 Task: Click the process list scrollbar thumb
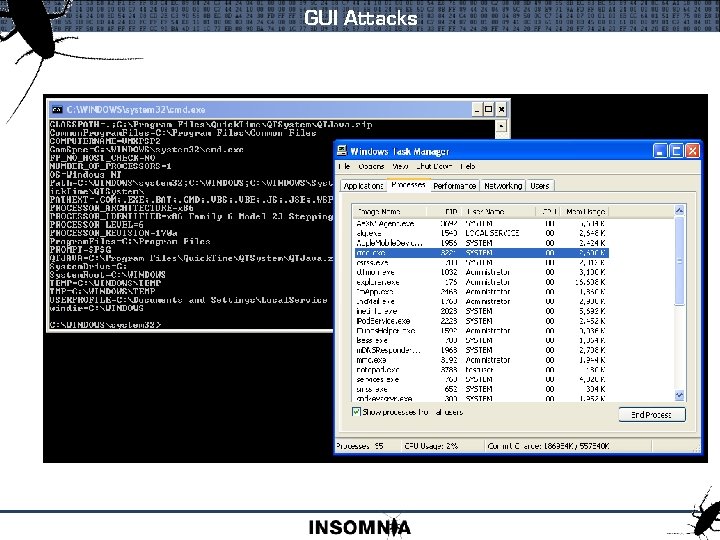(x=679, y=260)
